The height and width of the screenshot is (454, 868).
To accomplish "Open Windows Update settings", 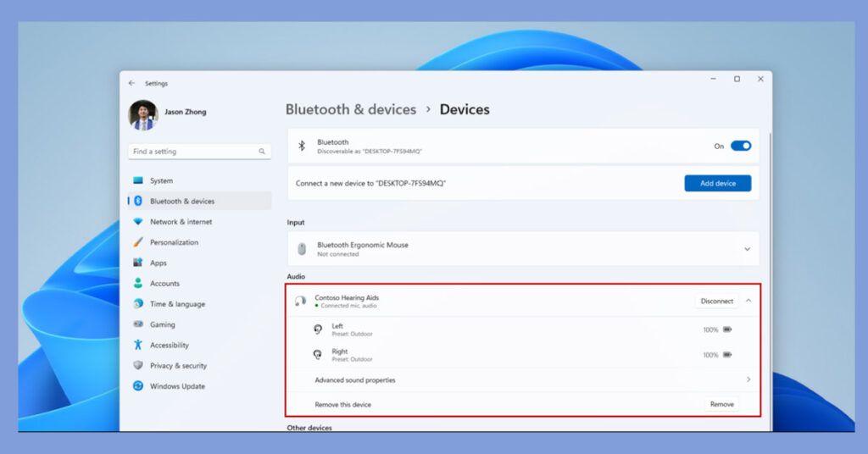I will 199,386.
